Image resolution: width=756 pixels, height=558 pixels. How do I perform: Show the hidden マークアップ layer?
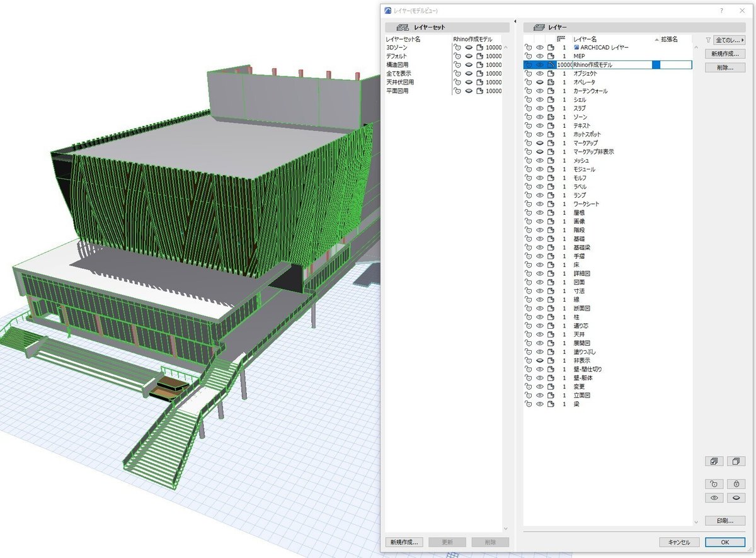[540, 143]
